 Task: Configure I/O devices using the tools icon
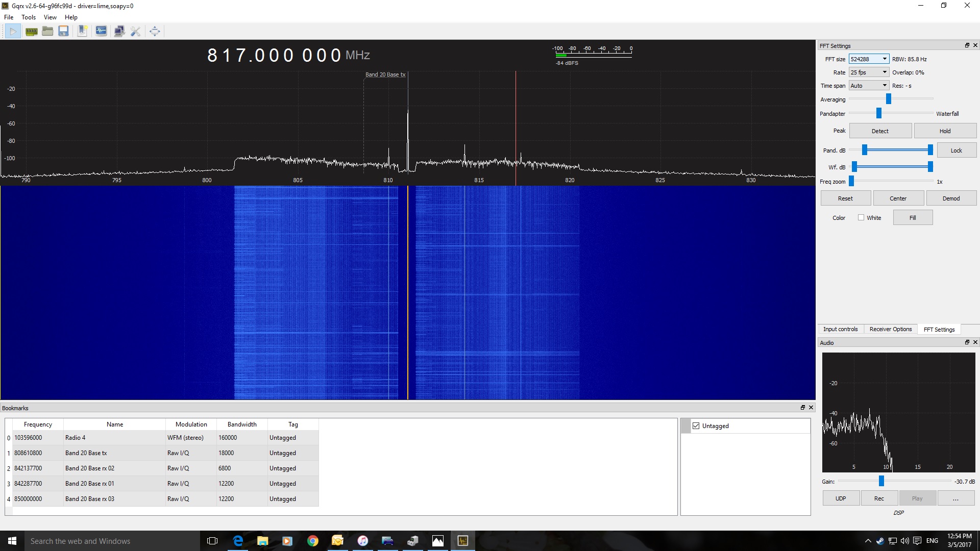point(135,31)
